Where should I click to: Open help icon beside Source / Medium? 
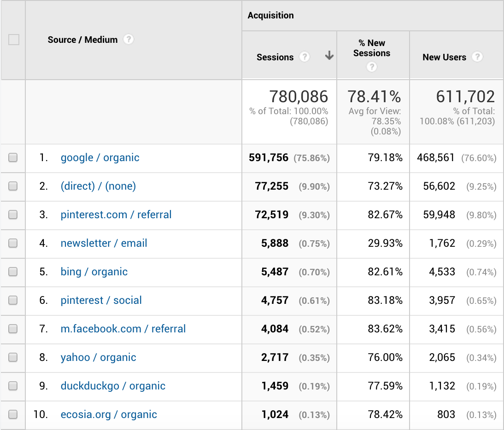[x=129, y=40]
